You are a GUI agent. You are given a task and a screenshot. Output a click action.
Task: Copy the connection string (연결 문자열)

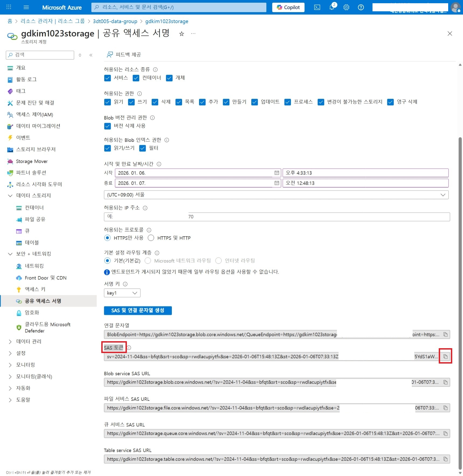pyautogui.click(x=445, y=334)
